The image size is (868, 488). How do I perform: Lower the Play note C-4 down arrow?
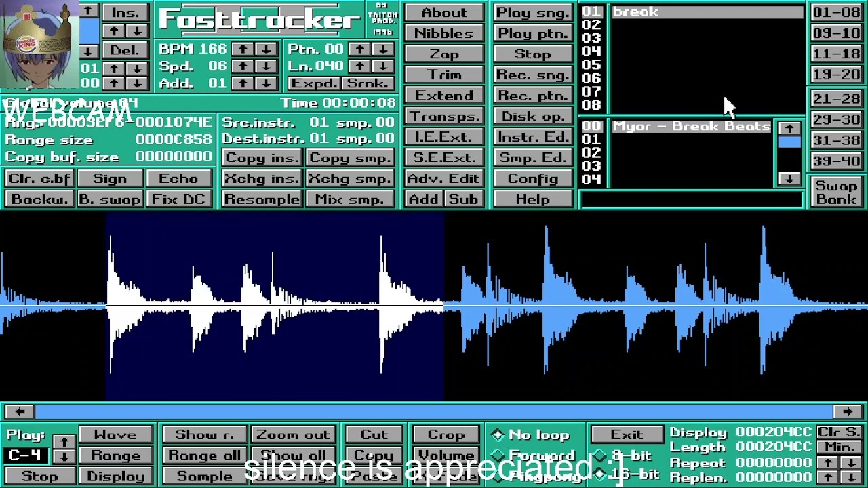coord(64,456)
